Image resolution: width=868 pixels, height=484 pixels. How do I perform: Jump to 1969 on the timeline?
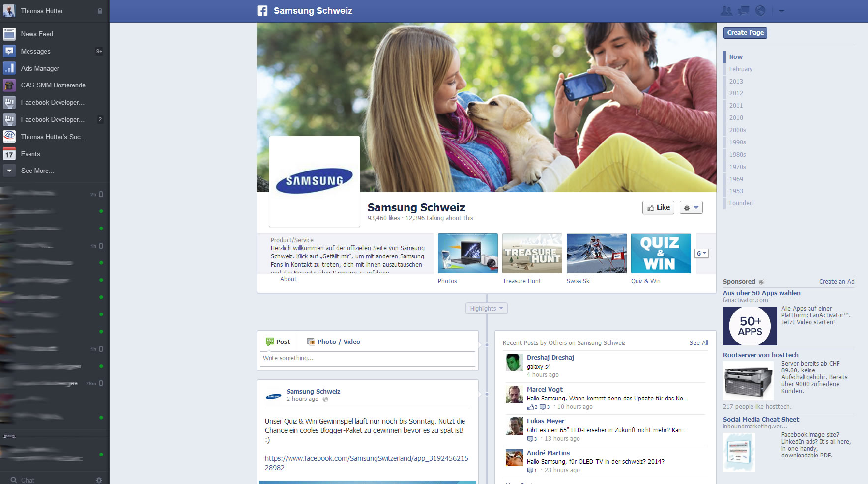pos(736,179)
